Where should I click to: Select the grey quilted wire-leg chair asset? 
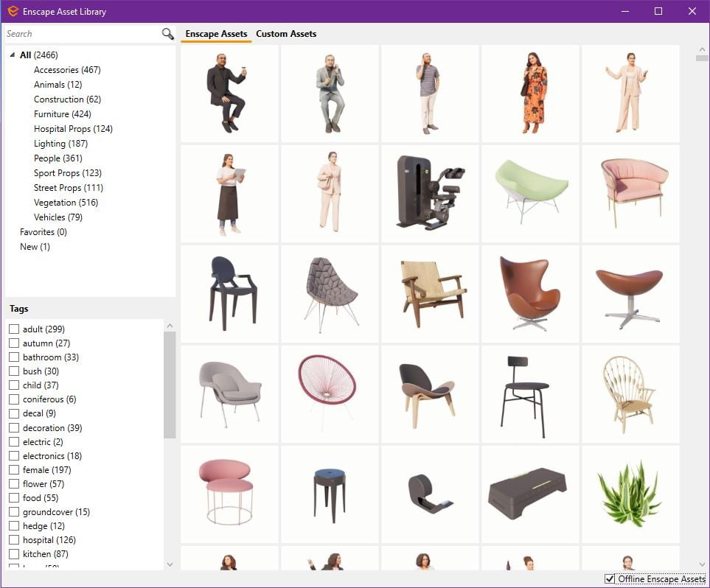(x=330, y=294)
